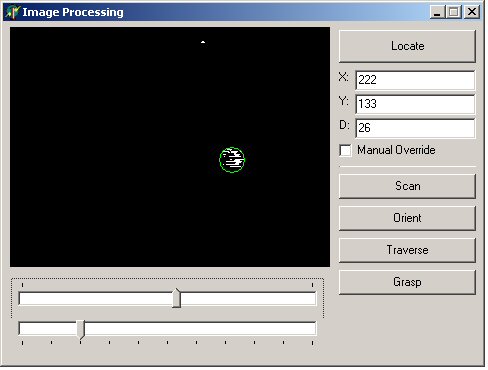
Task: Start the Scan operation
Action: coord(407,186)
